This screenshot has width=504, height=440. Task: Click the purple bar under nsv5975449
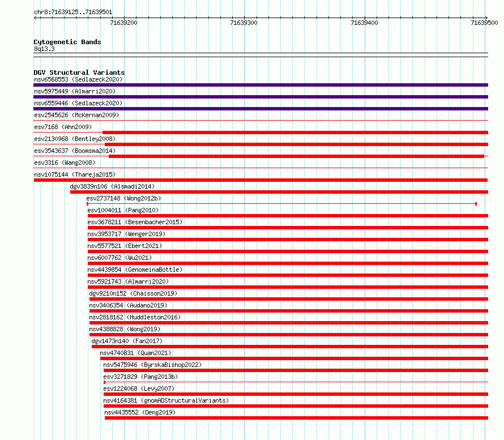(260, 97)
